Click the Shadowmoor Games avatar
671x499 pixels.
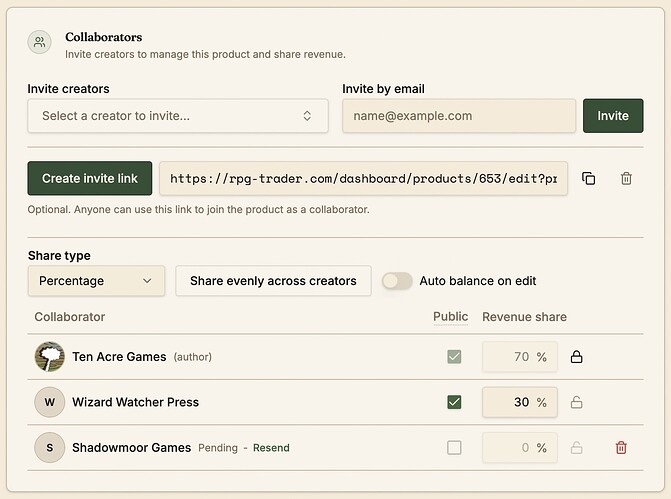(x=50, y=448)
